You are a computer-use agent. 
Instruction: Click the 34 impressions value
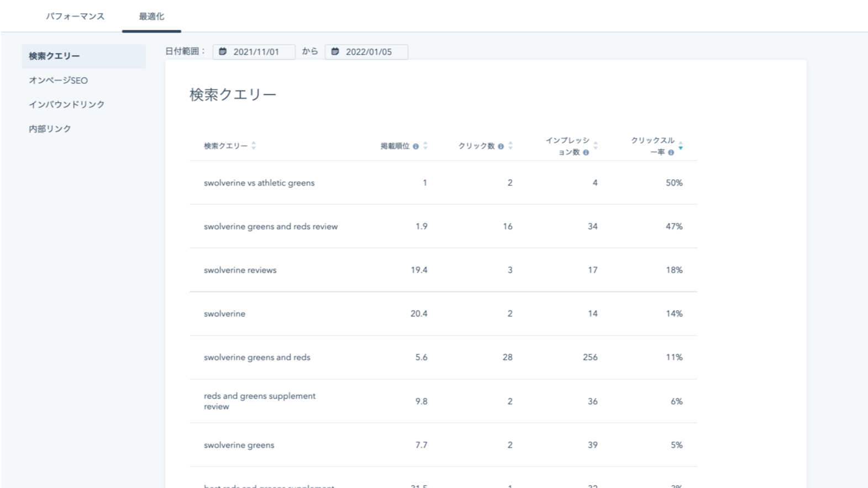593,226
